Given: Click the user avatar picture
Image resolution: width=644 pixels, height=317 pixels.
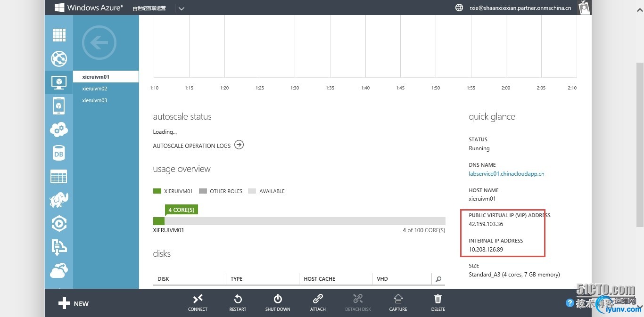Looking at the screenshot, I should (585, 8).
